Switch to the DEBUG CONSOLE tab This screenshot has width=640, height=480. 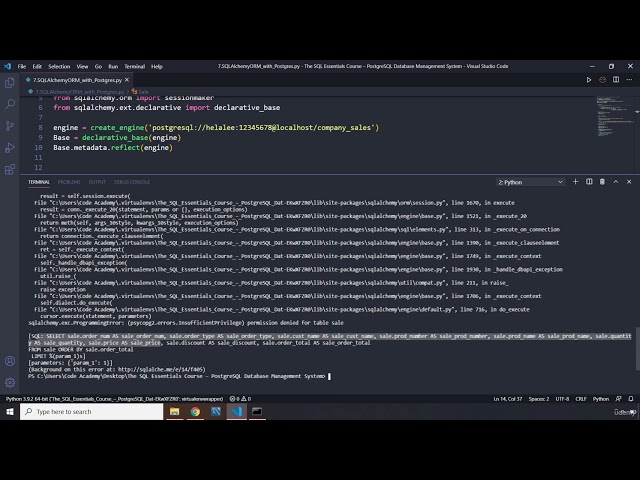tap(132, 182)
